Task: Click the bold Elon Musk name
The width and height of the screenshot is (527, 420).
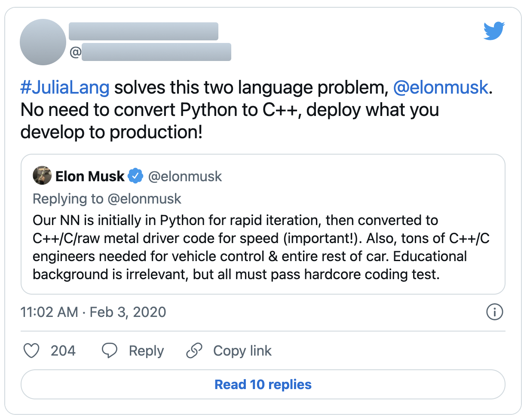Action: [90, 176]
